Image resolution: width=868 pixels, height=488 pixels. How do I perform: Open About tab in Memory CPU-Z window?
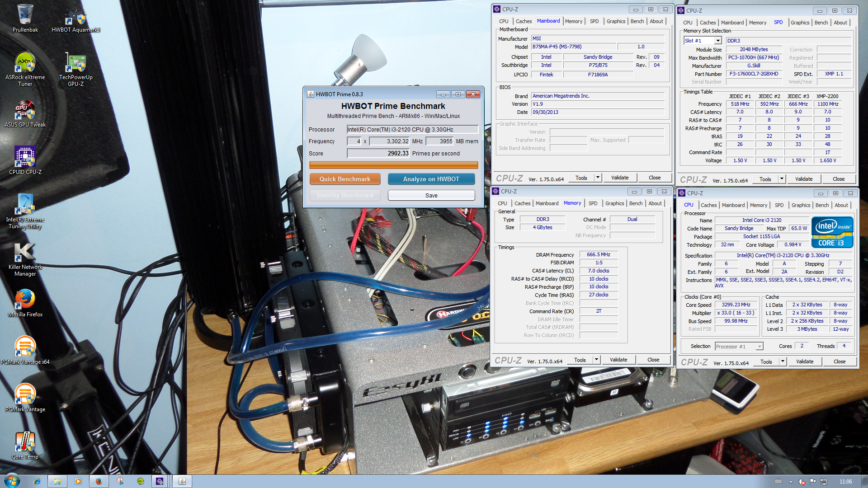(655, 203)
